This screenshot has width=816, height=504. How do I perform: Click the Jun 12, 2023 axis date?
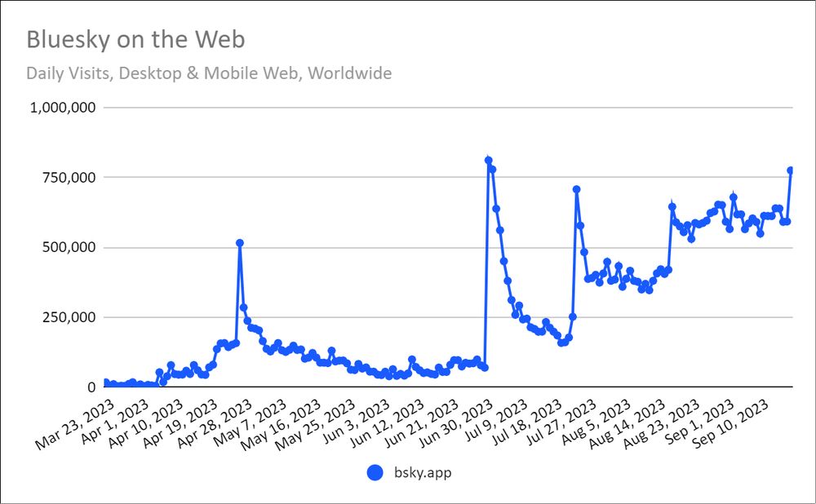[386, 423]
